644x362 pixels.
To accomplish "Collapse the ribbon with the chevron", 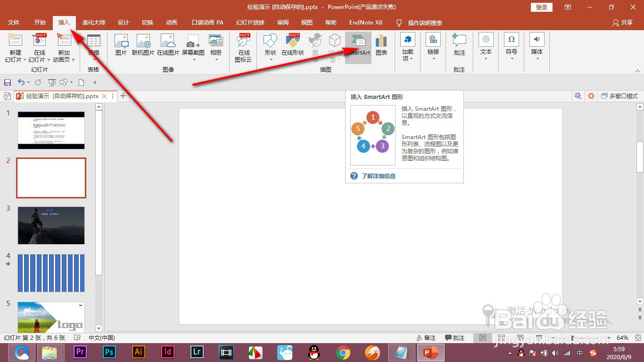I will point(637,71).
